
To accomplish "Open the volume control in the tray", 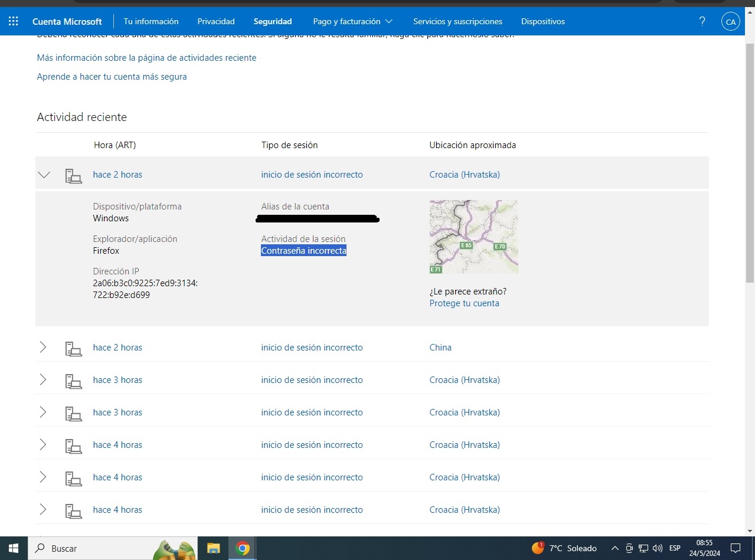I will tap(658, 548).
